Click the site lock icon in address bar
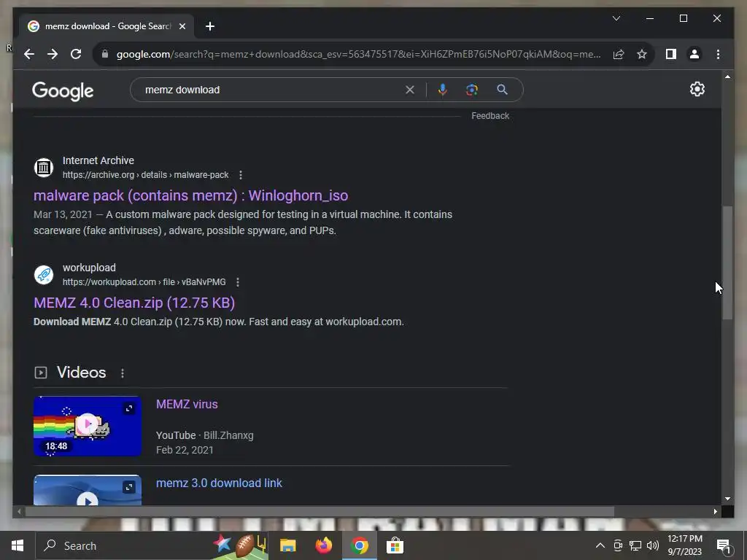The image size is (747, 560). coord(105,54)
